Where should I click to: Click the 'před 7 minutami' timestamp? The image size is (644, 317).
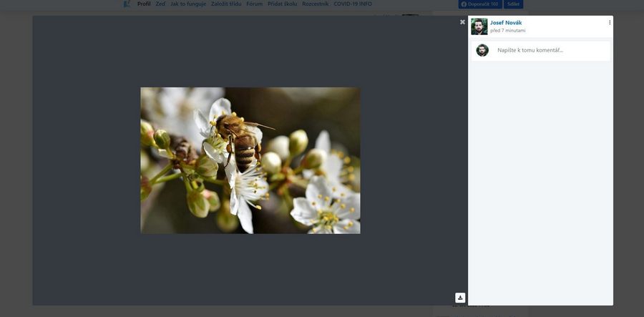click(x=507, y=31)
